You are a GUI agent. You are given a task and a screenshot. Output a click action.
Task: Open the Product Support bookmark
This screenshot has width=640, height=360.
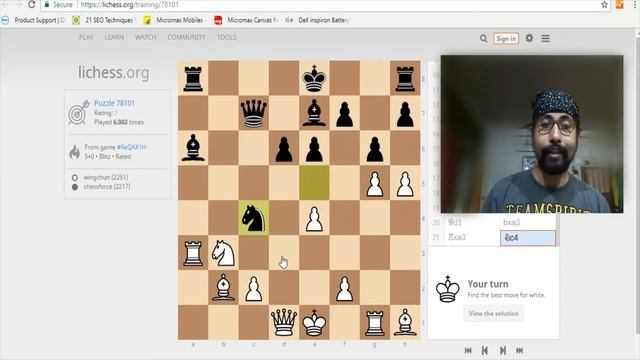(34, 20)
